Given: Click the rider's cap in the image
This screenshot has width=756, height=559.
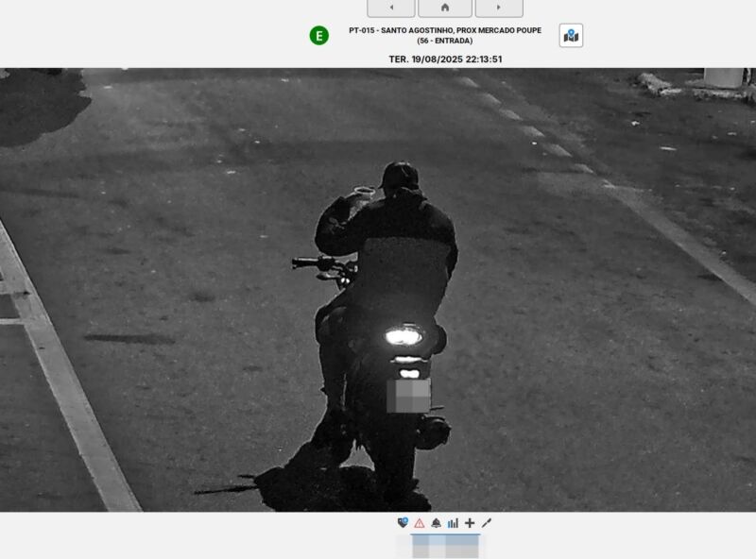Looking at the screenshot, I should click(x=399, y=176).
